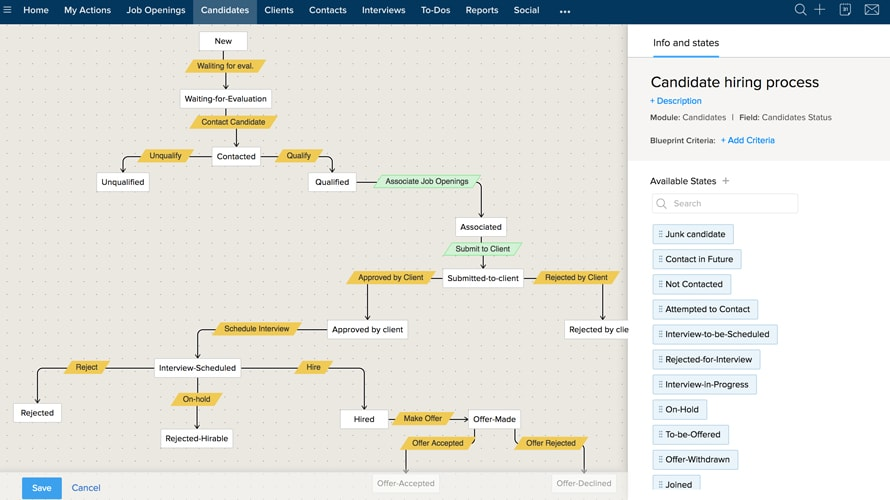This screenshot has width=890, height=500.
Task: Select the Interview-Scheduled state node
Action: [197, 368]
